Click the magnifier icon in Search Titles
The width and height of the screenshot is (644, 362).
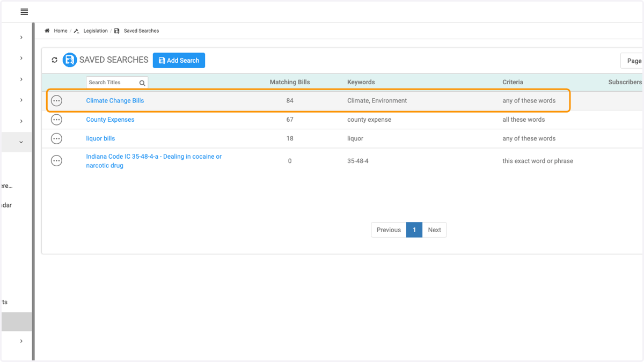point(142,83)
